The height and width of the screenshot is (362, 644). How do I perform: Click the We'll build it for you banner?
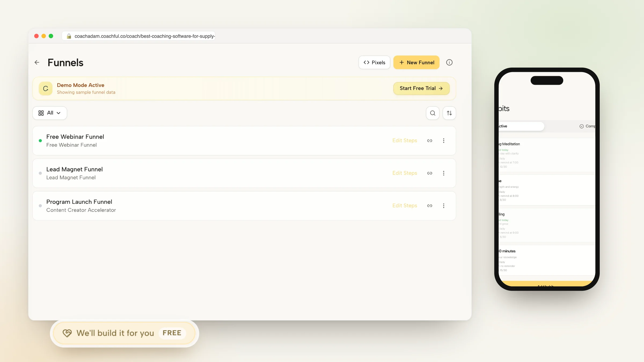point(125,333)
